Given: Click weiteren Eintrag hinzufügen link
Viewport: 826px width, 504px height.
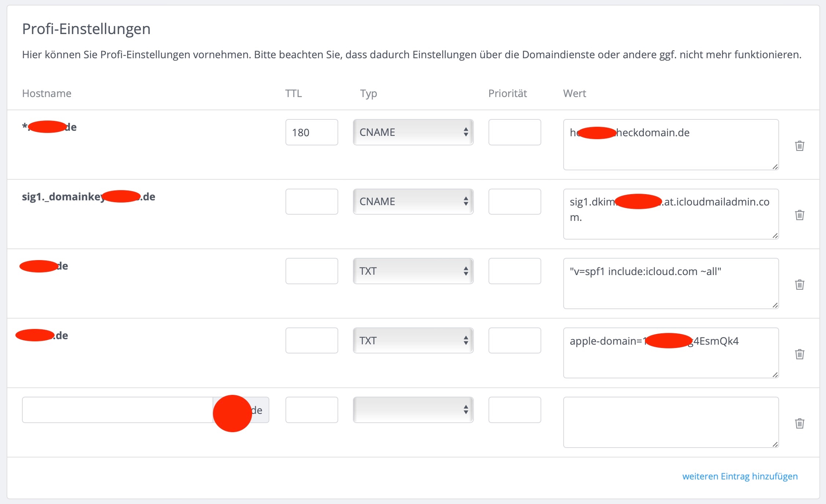Looking at the screenshot, I should point(740,476).
